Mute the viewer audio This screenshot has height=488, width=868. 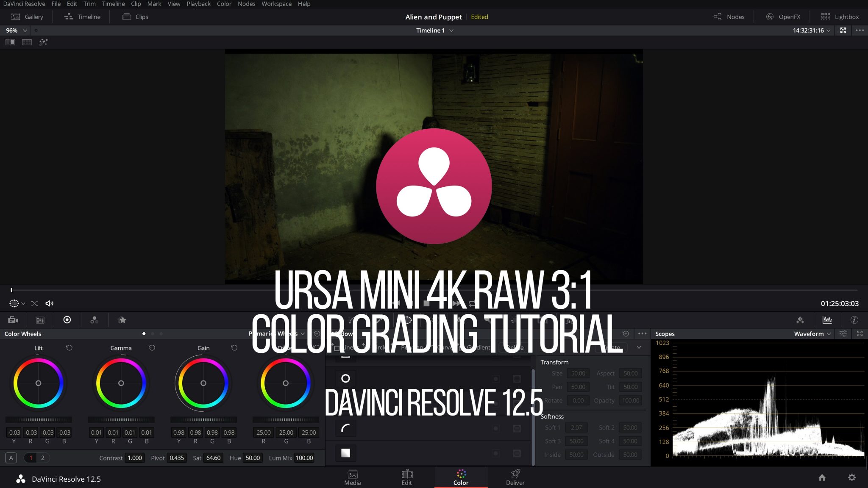(50, 303)
